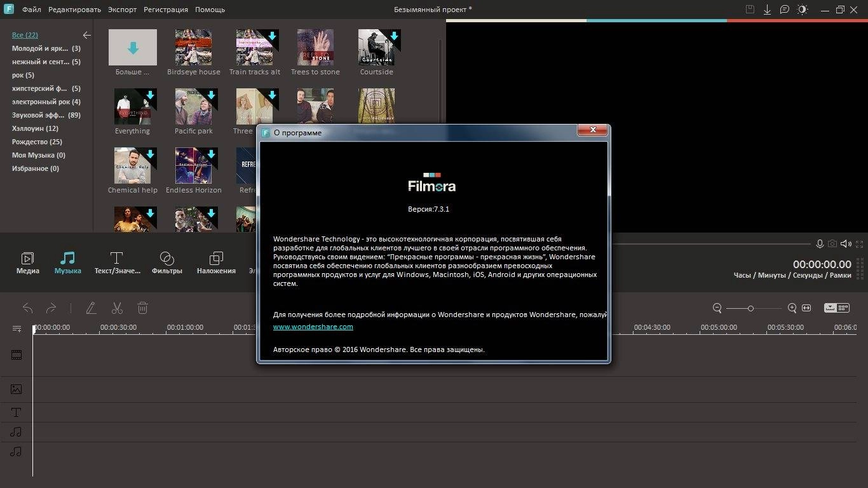868x488 pixels.
Task: Open the Регистрация menu
Action: (x=166, y=10)
